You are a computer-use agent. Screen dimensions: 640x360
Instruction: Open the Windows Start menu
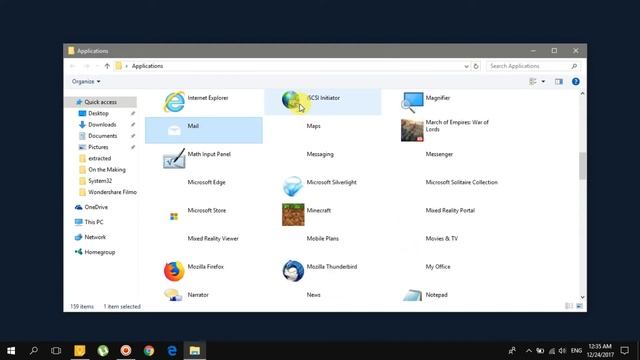(x=11, y=350)
